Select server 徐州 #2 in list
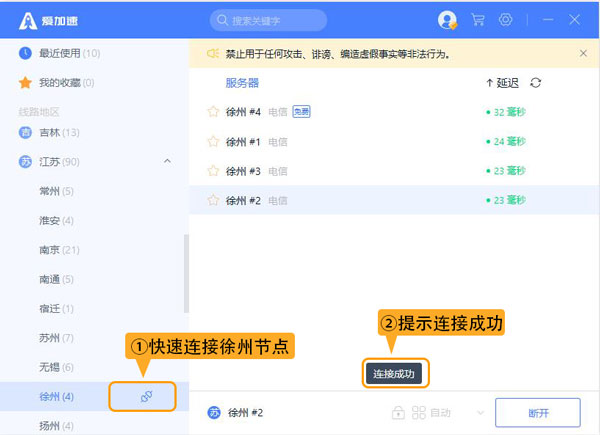 click(x=394, y=200)
